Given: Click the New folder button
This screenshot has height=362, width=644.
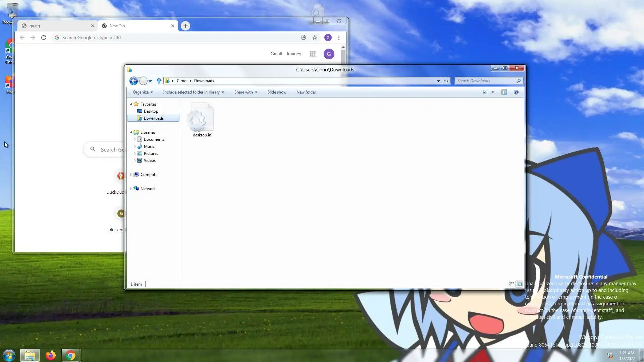Looking at the screenshot, I should (306, 92).
